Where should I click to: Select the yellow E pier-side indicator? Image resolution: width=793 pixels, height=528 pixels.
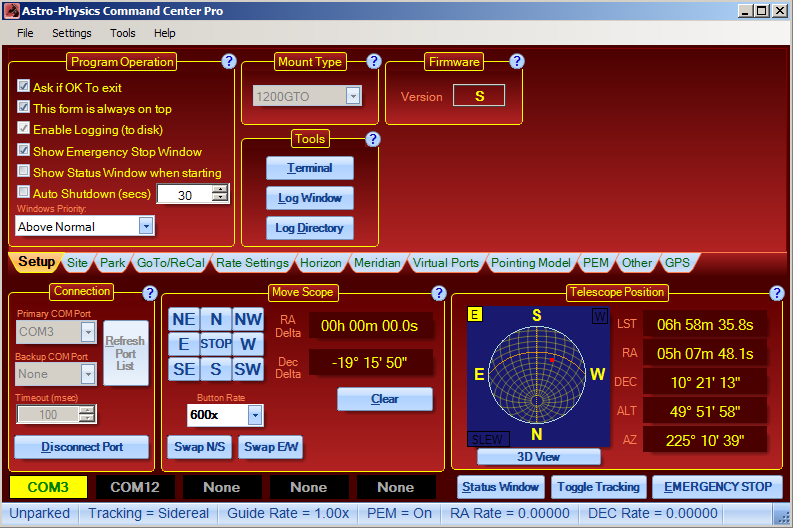pos(475,315)
